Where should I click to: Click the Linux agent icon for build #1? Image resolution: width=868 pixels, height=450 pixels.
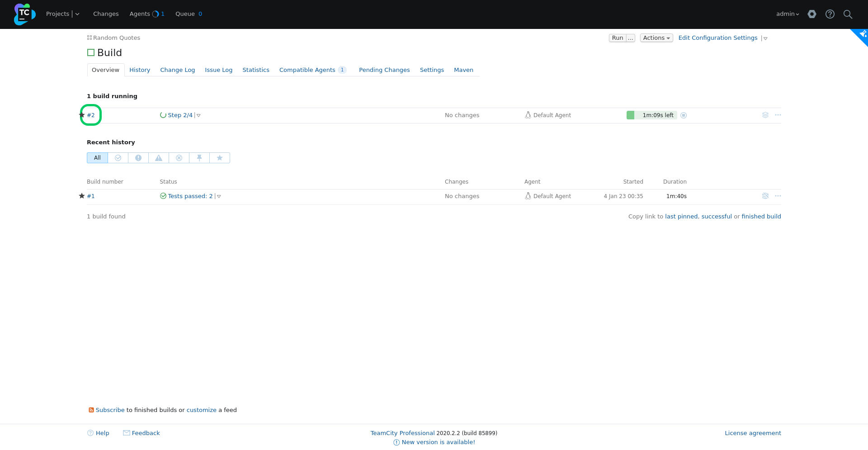point(528,196)
